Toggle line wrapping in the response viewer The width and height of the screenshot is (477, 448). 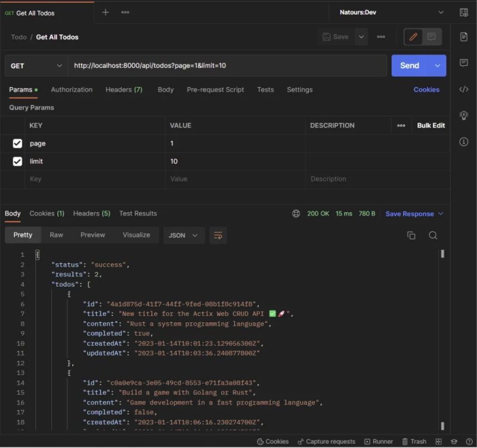tap(218, 235)
